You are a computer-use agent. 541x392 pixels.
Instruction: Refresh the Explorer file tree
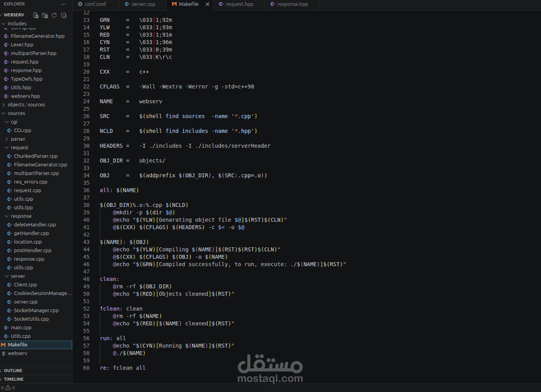point(54,15)
